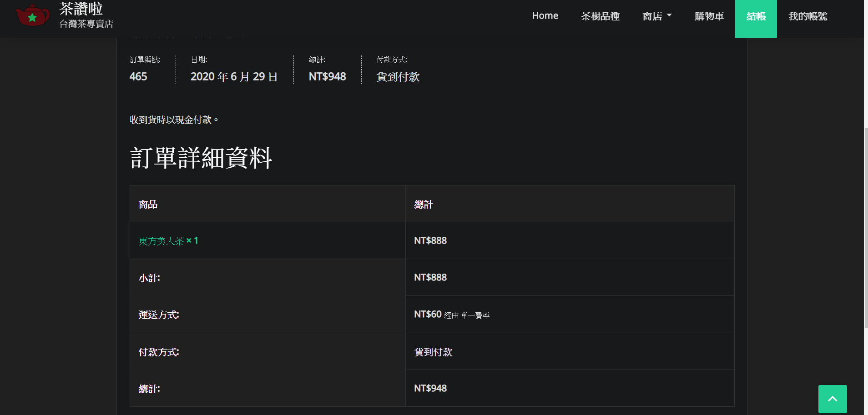Click the order number 465

pos(138,77)
